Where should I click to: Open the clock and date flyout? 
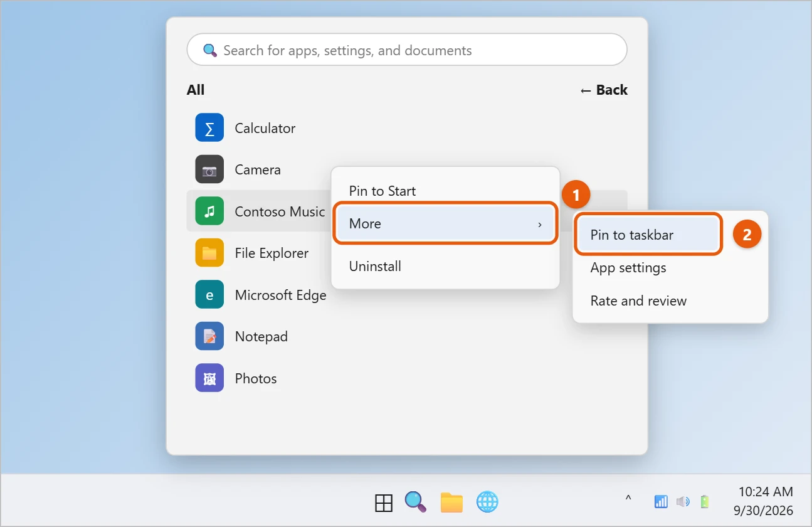coord(764,501)
